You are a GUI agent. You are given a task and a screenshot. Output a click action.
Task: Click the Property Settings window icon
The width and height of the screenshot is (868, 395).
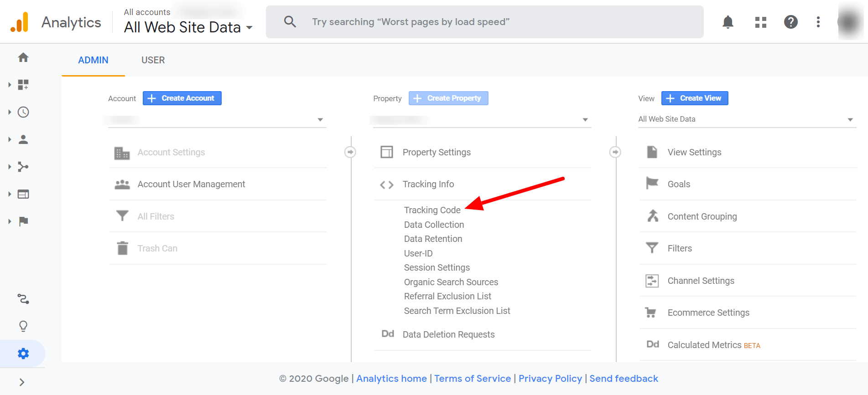click(x=387, y=152)
